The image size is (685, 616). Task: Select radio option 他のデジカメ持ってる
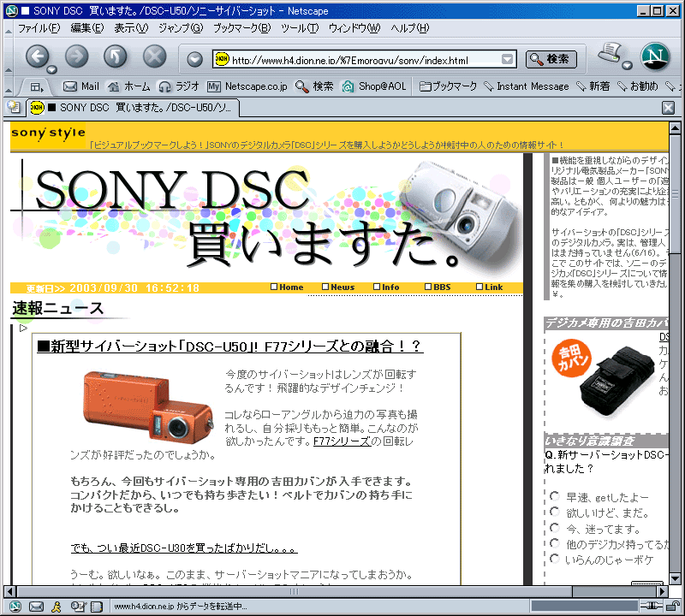pyautogui.click(x=555, y=543)
